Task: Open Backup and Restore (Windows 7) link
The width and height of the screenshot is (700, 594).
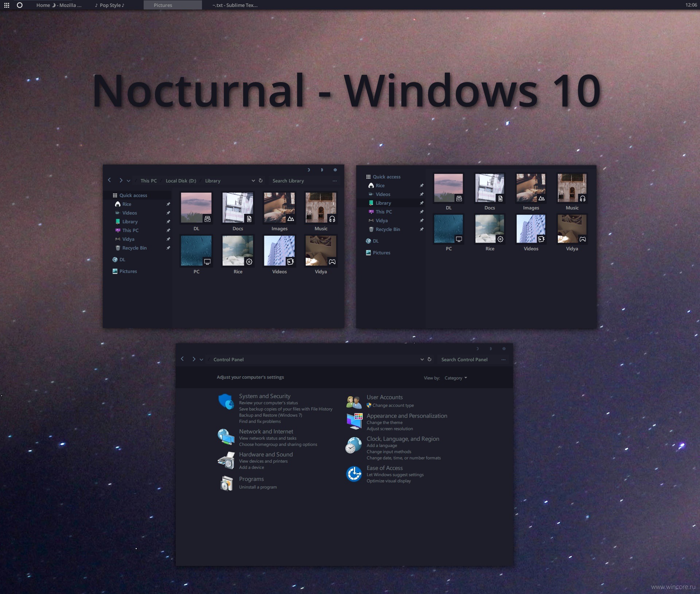Action: pyautogui.click(x=271, y=415)
